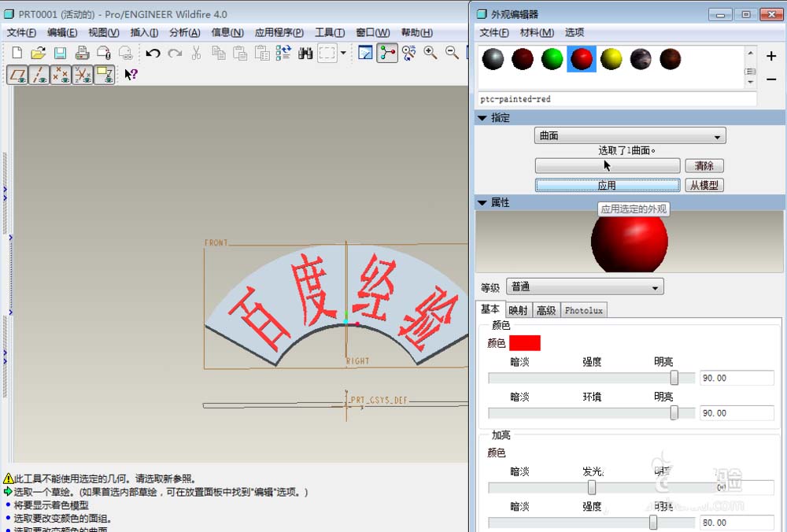Collapse the 指定 section

(482, 118)
